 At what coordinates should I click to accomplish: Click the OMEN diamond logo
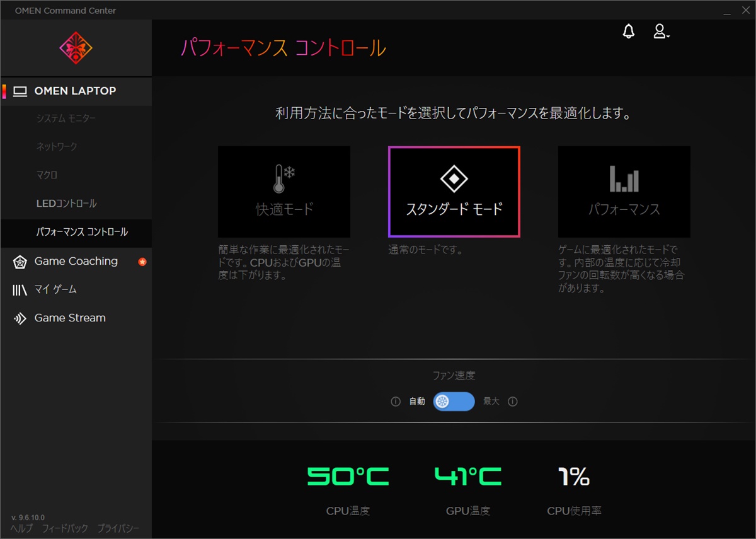(76, 48)
